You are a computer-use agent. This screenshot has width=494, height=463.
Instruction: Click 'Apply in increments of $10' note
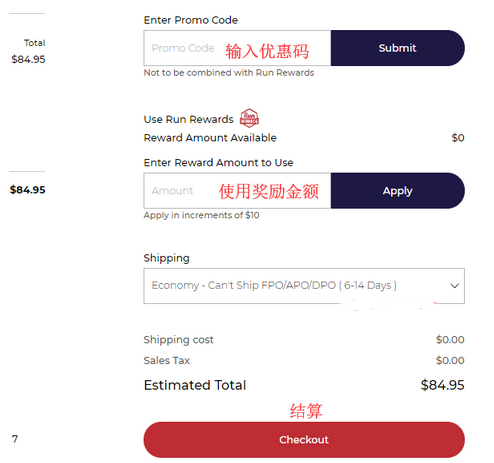tap(201, 215)
